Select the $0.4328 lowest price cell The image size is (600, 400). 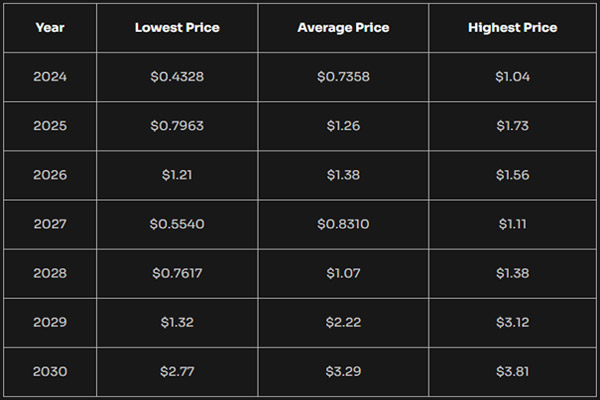pyautogui.click(x=177, y=77)
